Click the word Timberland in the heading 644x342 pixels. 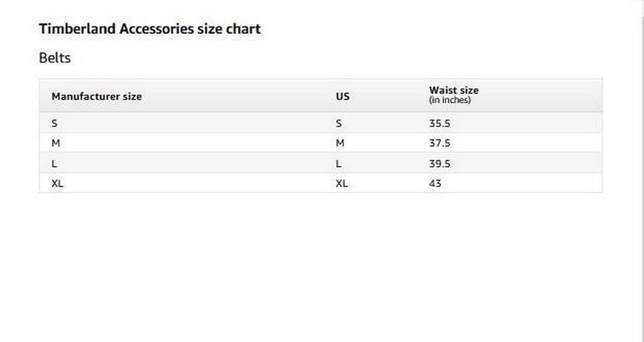[x=77, y=29]
